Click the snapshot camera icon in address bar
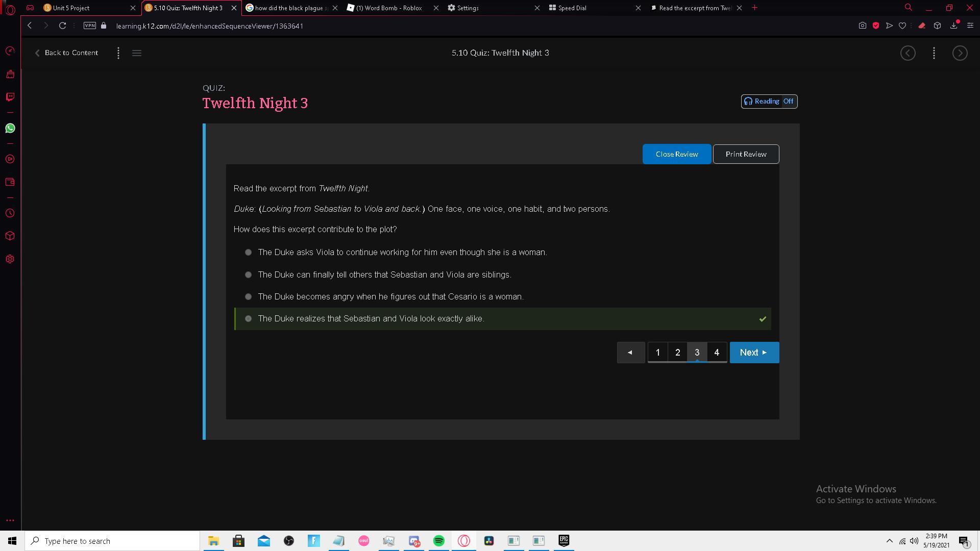 tap(862, 26)
